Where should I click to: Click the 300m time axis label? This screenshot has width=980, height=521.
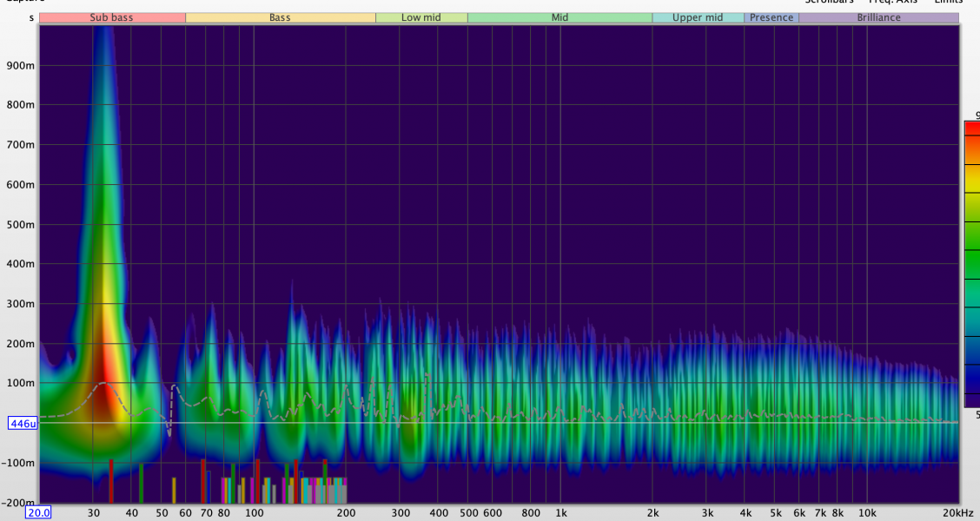(x=21, y=304)
